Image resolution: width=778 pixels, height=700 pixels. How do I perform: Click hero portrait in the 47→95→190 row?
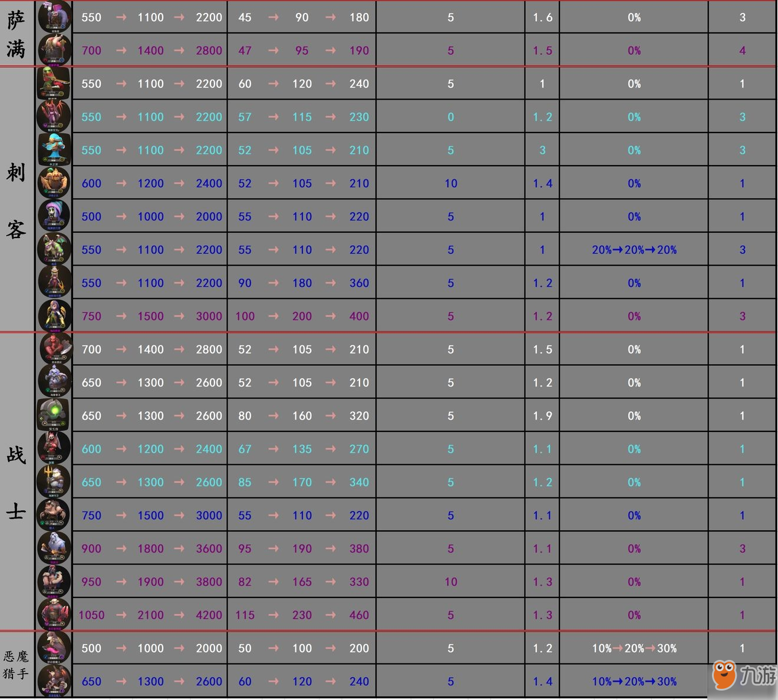(x=55, y=49)
